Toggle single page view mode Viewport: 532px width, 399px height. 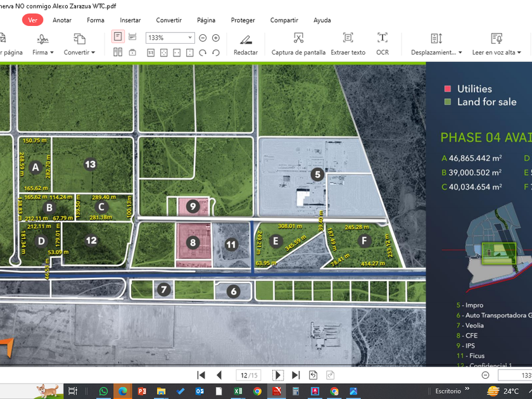coord(118,37)
